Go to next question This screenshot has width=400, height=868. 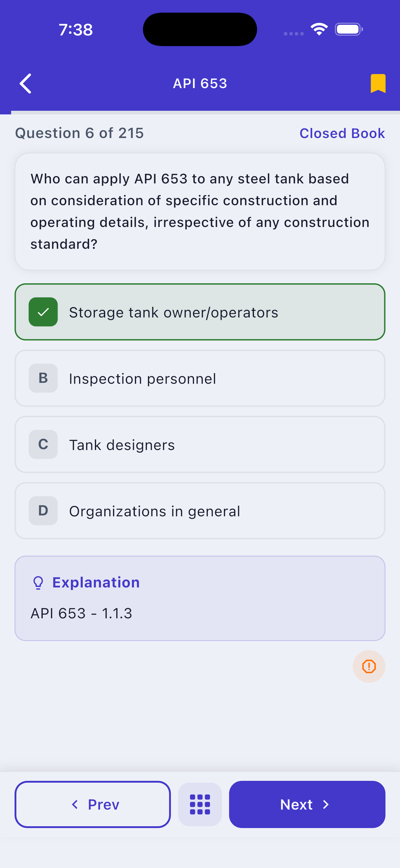[x=307, y=804]
